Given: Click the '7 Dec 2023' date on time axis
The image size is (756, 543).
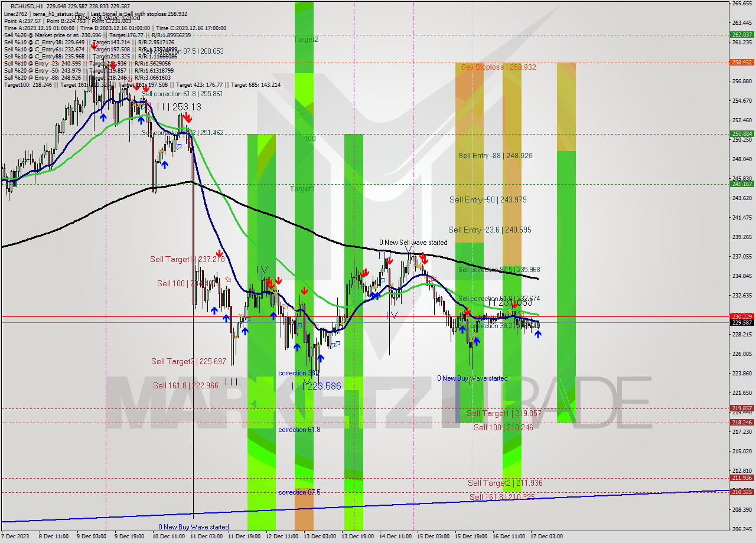Looking at the screenshot, I should (x=16, y=537).
